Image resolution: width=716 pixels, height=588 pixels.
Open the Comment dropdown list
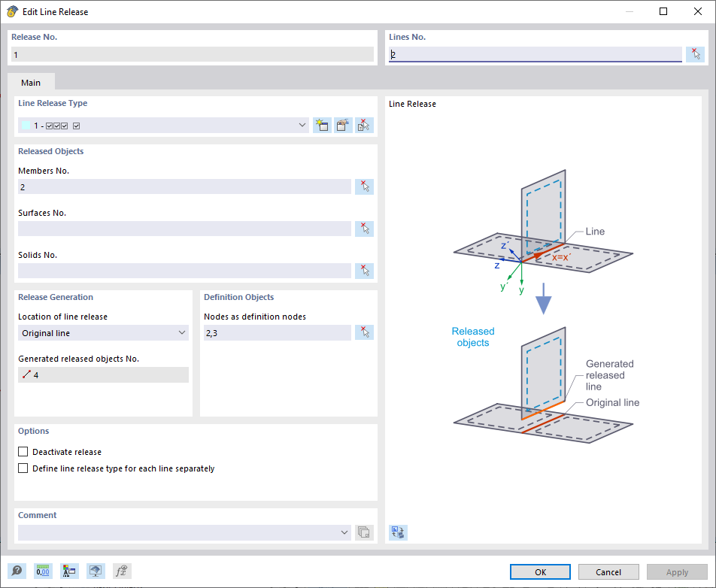pos(344,532)
